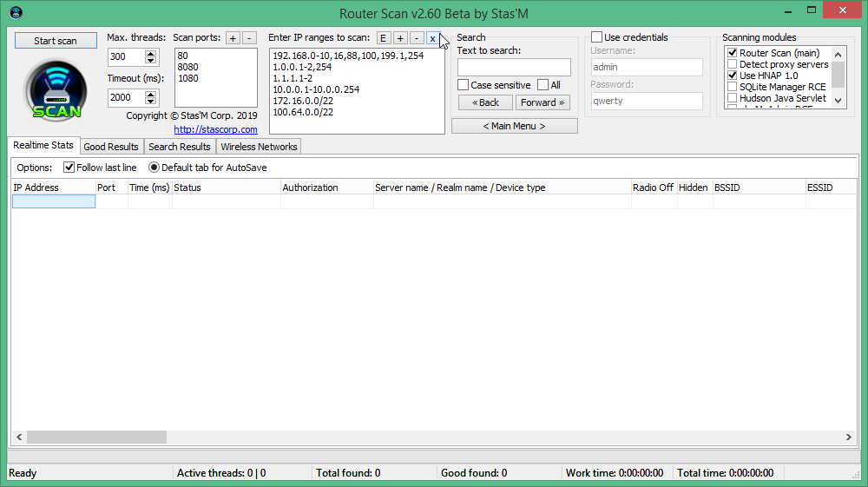
Task: Sort by ESSID column header
Action: [x=831, y=188]
